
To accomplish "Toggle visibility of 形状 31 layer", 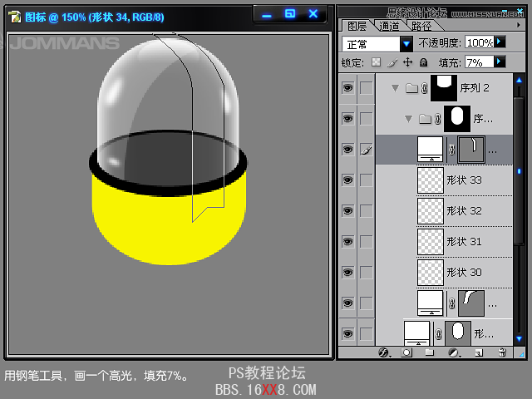I will pyautogui.click(x=347, y=241).
